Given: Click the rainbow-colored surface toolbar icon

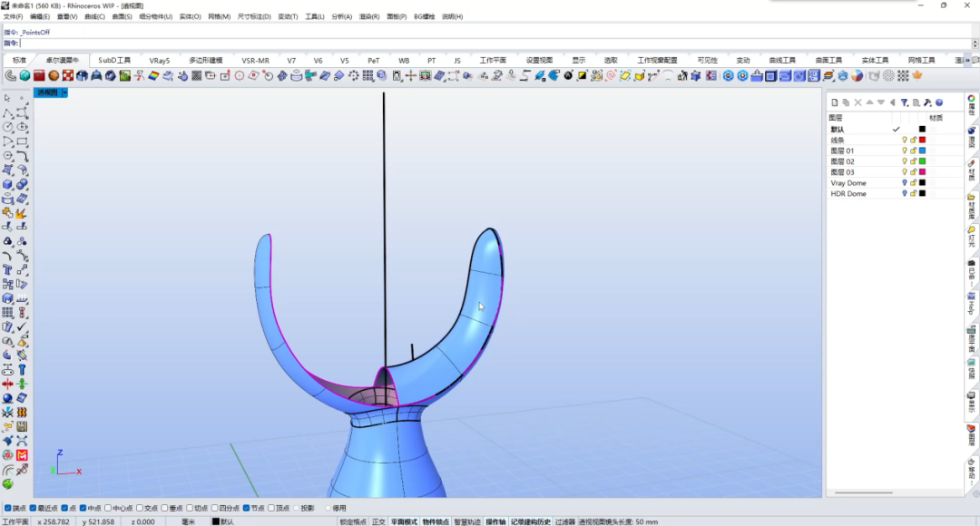Looking at the screenshot, I should [153, 75].
